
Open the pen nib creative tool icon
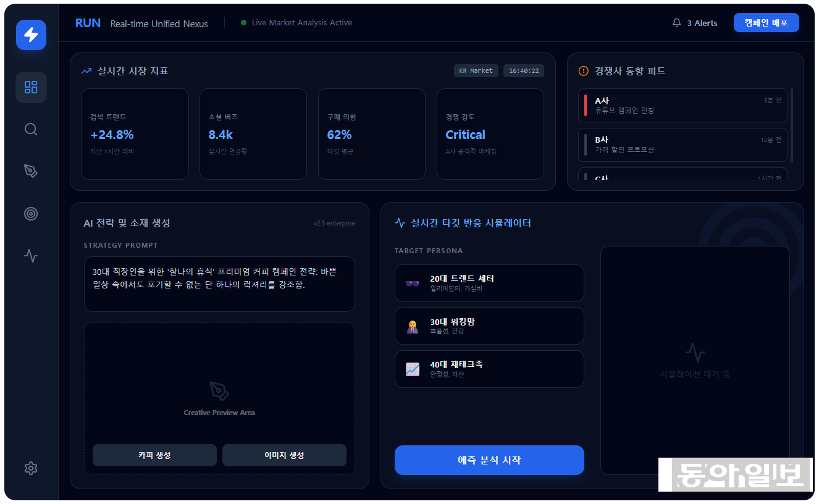pyautogui.click(x=31, y=171)
